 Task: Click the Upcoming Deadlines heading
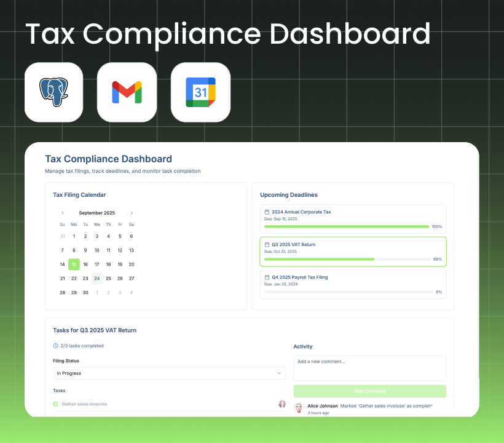click(289, 195)
